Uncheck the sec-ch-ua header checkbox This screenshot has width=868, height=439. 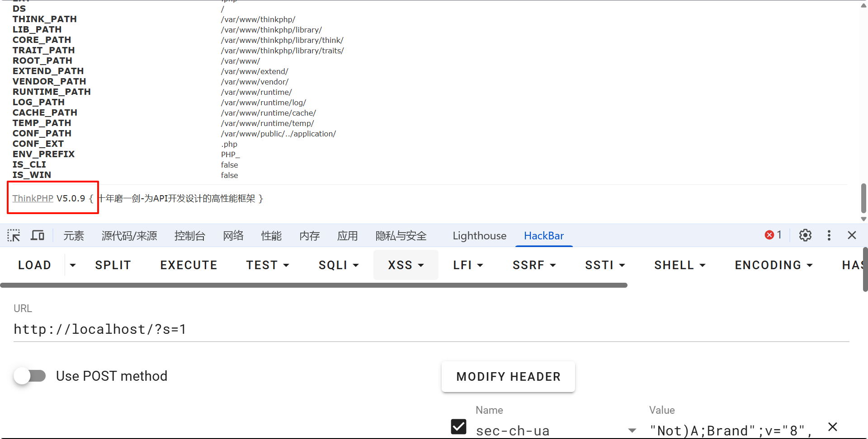tap(458, 427)
